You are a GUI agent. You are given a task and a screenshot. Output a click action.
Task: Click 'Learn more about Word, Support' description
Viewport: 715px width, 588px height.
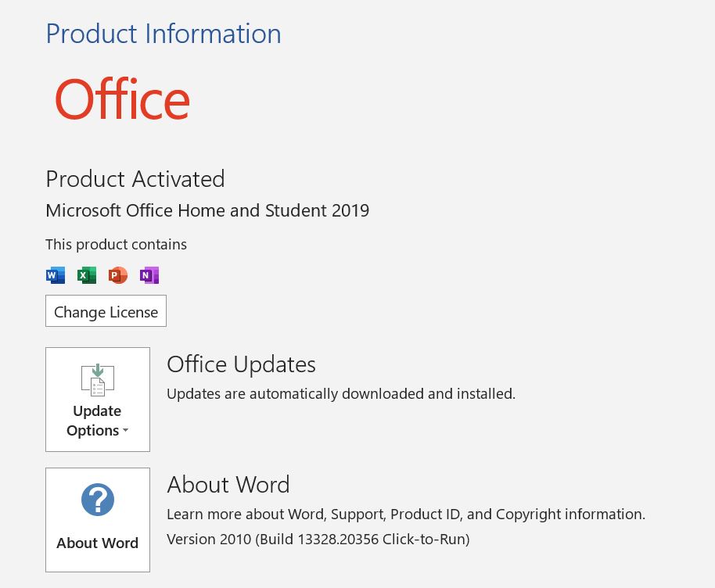point(406,514)
